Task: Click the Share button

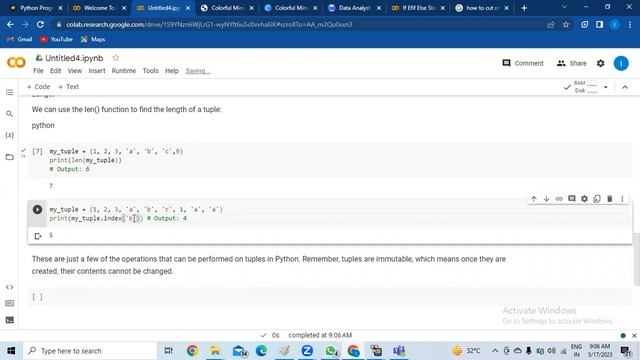Action: pos(571,63)
